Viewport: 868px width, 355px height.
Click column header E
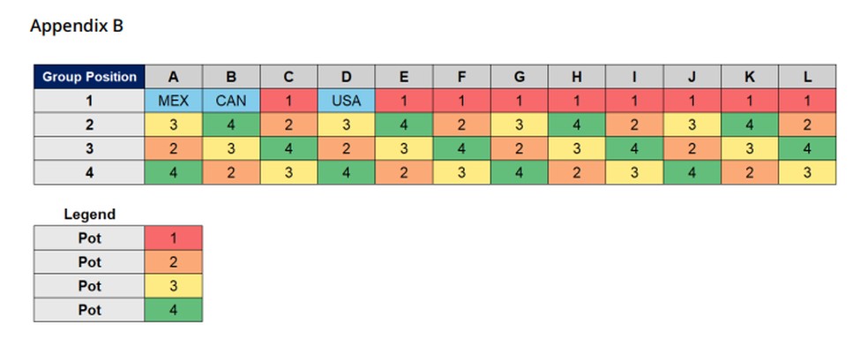[404, 77]
